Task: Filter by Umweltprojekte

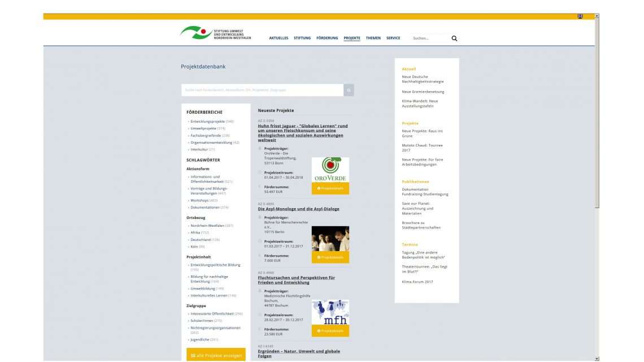Action: pos(203,128)
